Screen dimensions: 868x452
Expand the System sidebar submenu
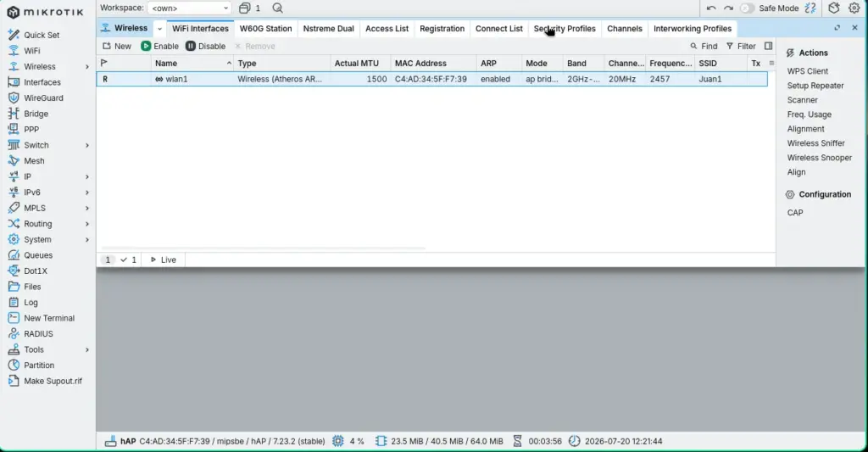(x=87, y=240)
